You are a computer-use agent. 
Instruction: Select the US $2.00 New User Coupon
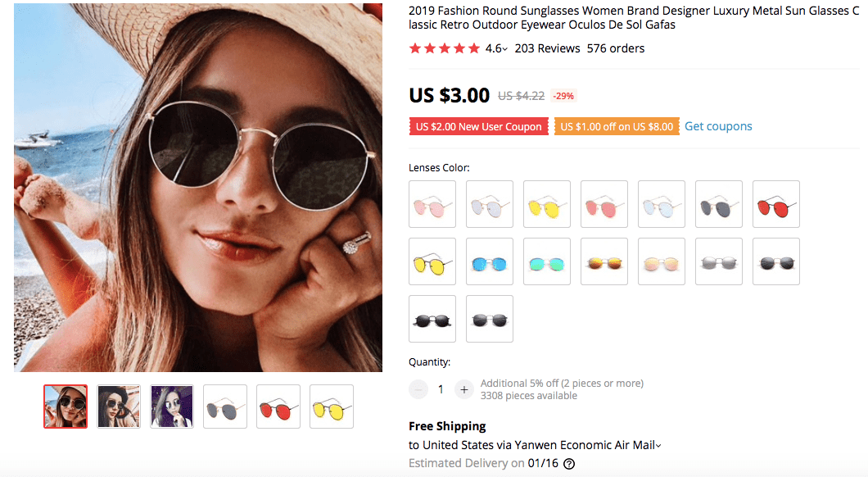478,127
